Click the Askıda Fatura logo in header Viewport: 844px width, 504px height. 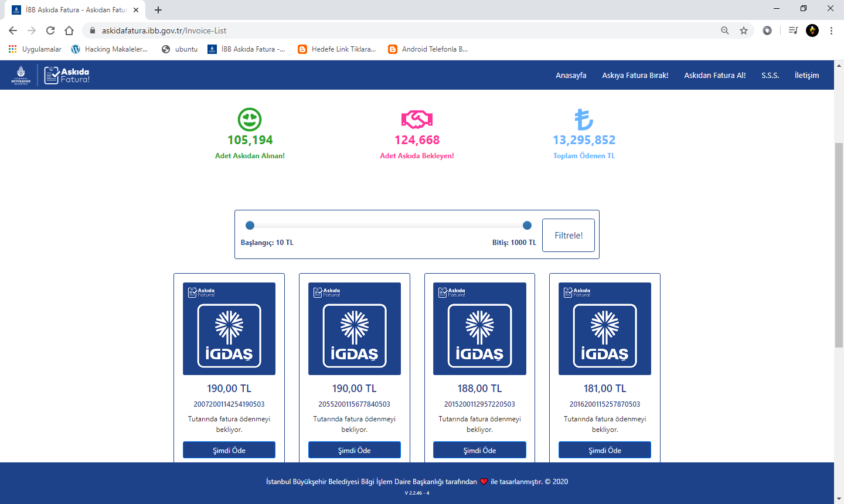67,75
